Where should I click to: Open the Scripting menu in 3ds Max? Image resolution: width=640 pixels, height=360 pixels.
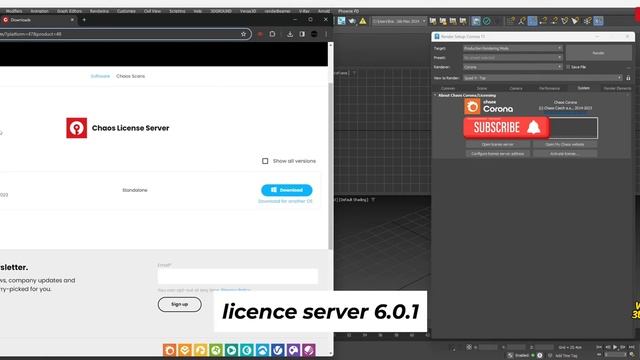pyautogui.click(x=177, y=11)
